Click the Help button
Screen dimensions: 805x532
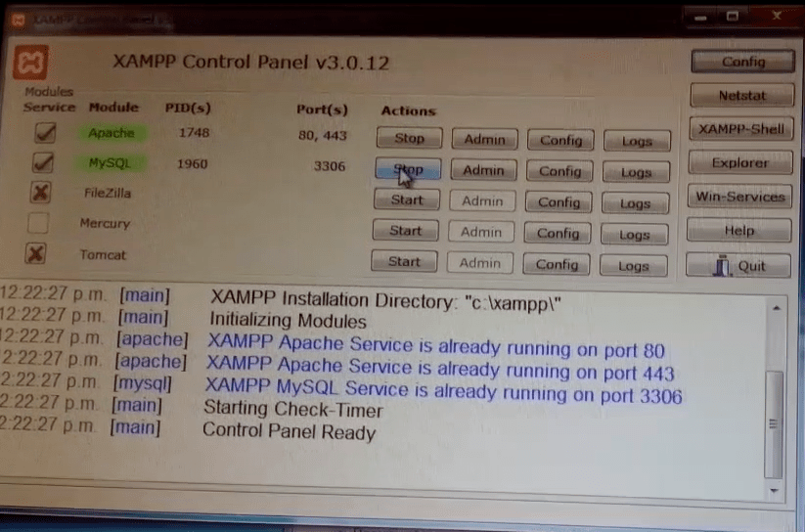pyautogui.click(x=739, y=231)
